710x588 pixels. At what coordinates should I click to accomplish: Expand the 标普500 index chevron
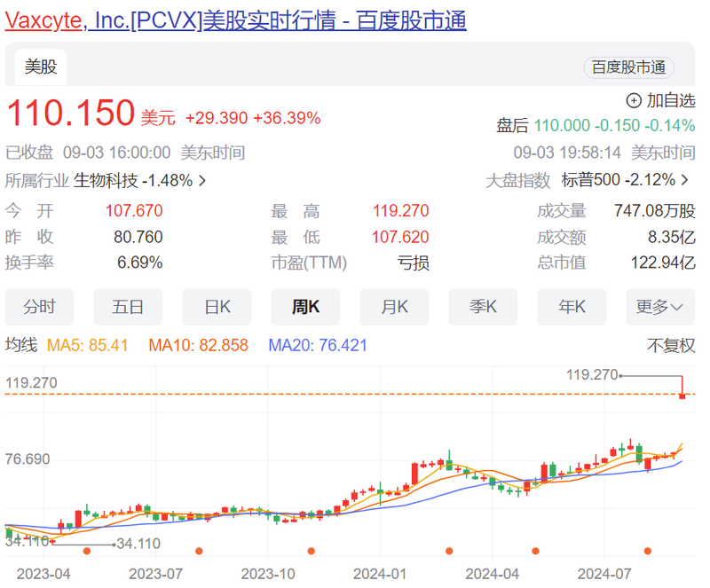pyautogui.click(x=684, y=181)
